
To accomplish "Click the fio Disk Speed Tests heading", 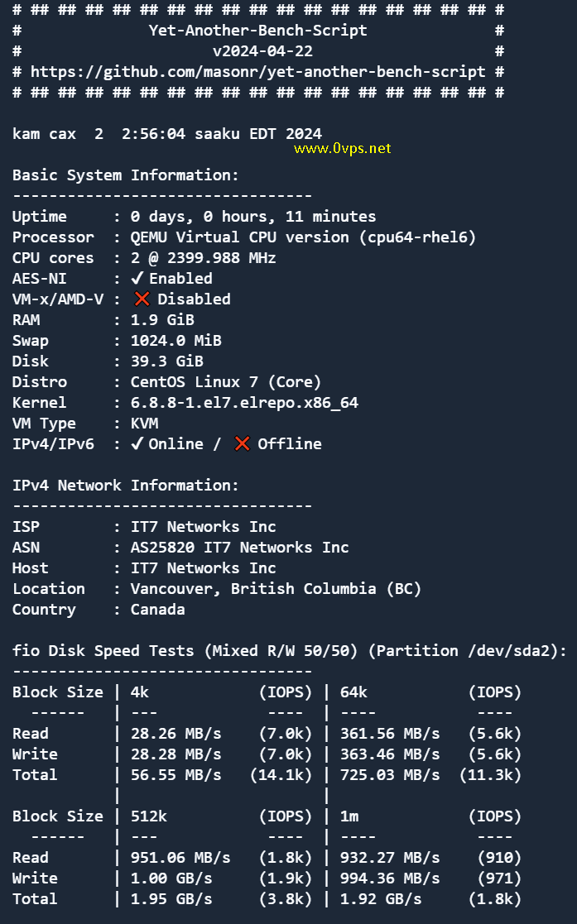I will coord(290,650).
